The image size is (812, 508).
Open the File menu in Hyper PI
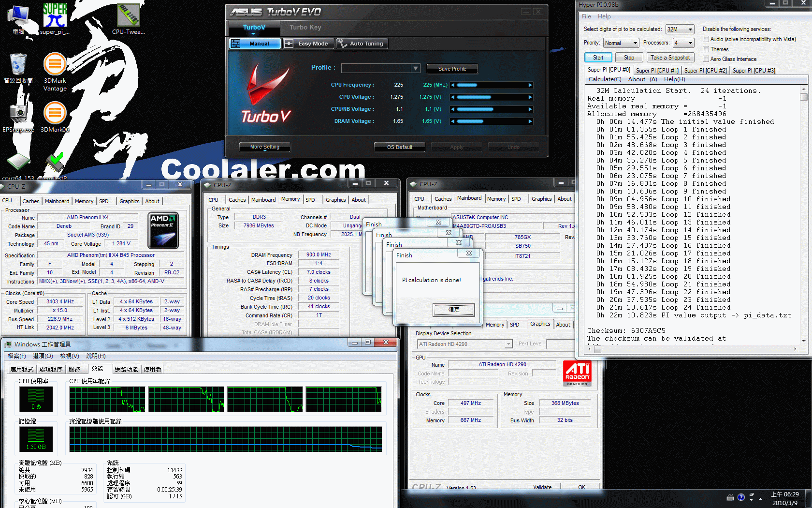(x=586, y=16)
